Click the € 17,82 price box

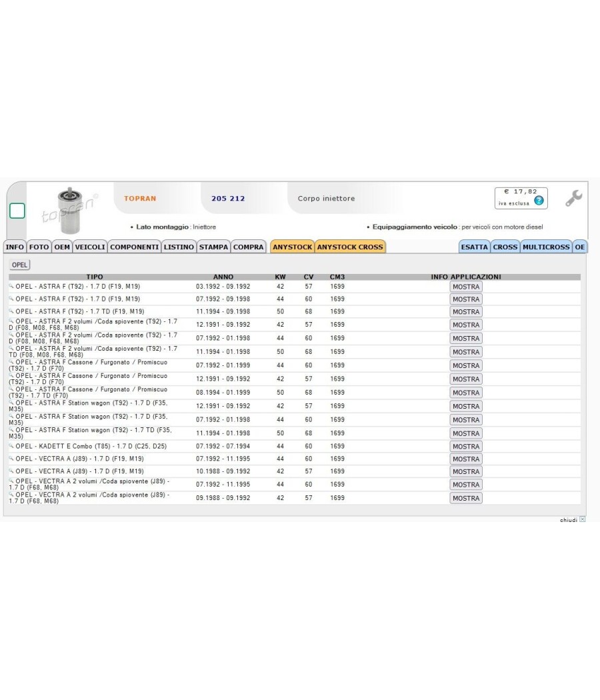(x=521, y=198)
